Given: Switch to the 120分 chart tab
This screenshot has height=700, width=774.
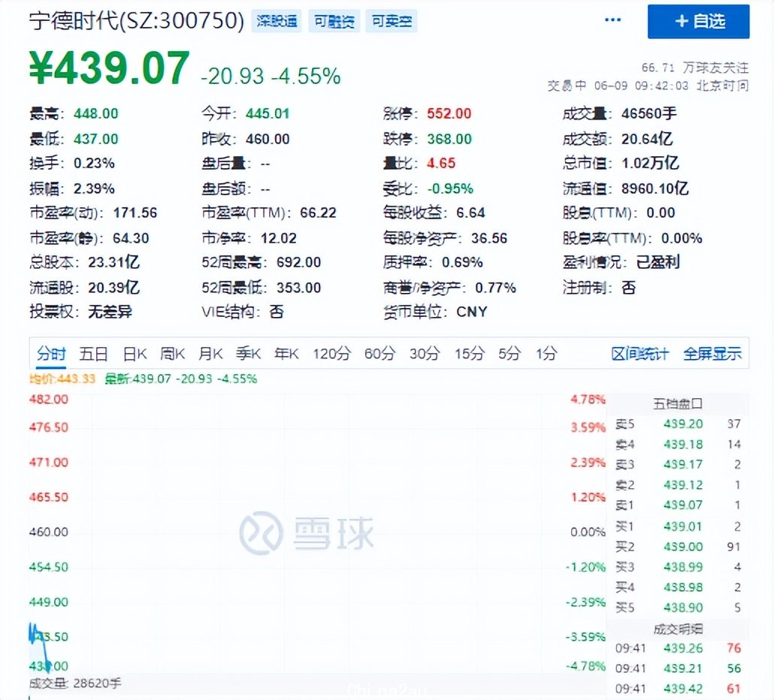Looking at the screenshot, I should (x=331, y=354).
